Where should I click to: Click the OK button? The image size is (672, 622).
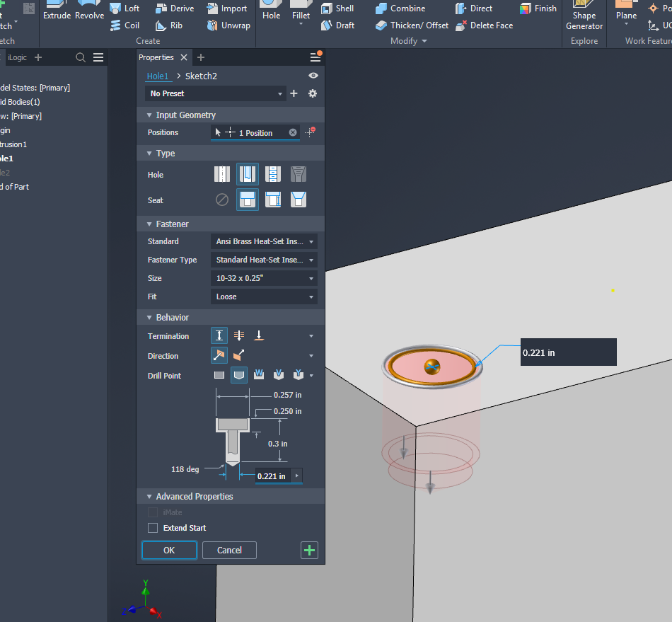click(x=169, y=550)
